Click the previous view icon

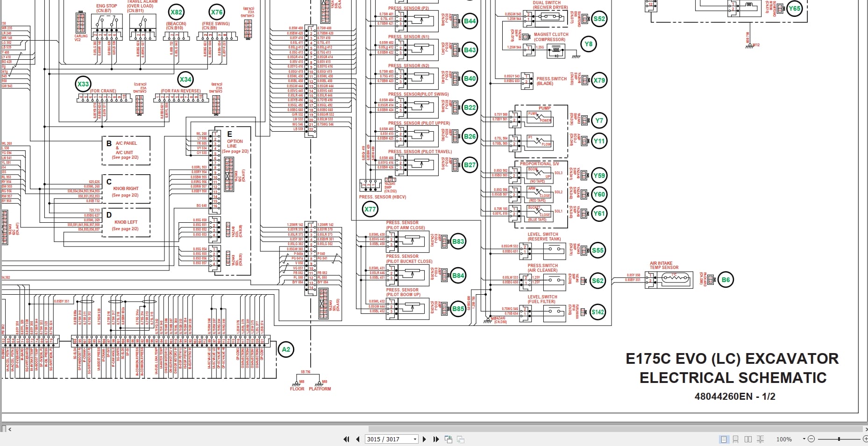[448, 439]
